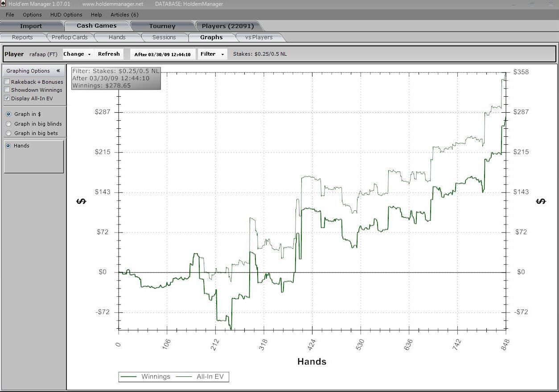This screenshot has width=559, height=392.
Task: Click the $358 right axis label
Action: click(521, 72)
